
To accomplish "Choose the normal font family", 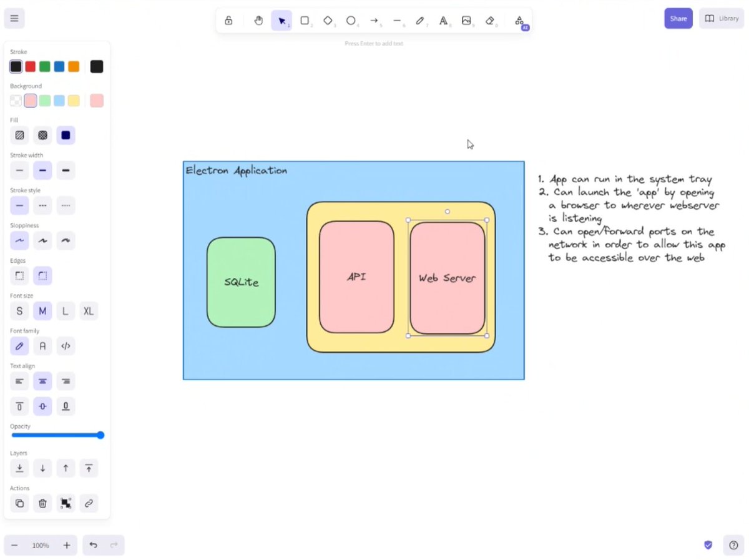I will pyautogui.click(x=42, y=346).
